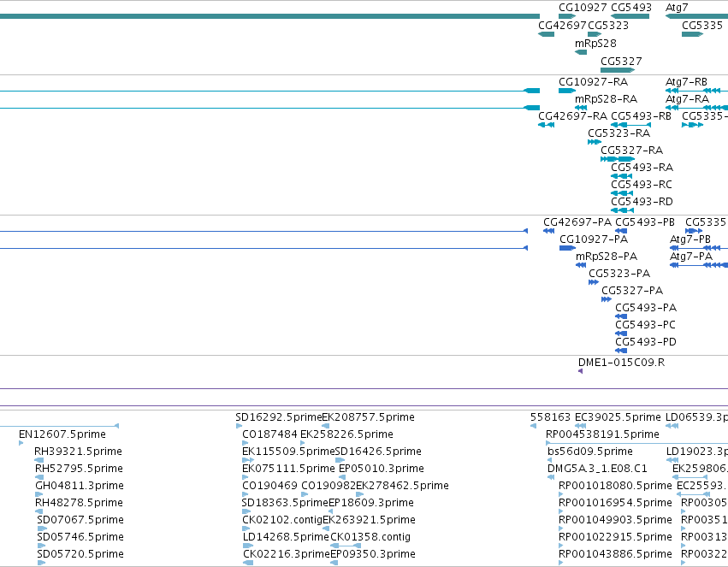Viewport: 728px width, 567px height.
Task: Click the SD18363.5prime EST label
Action: coord(285,504)
